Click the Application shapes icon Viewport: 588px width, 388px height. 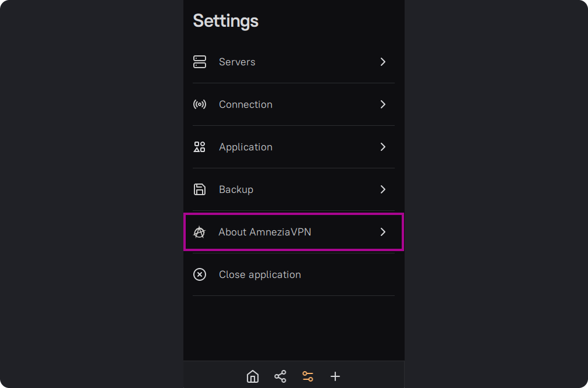click(200, 147)
